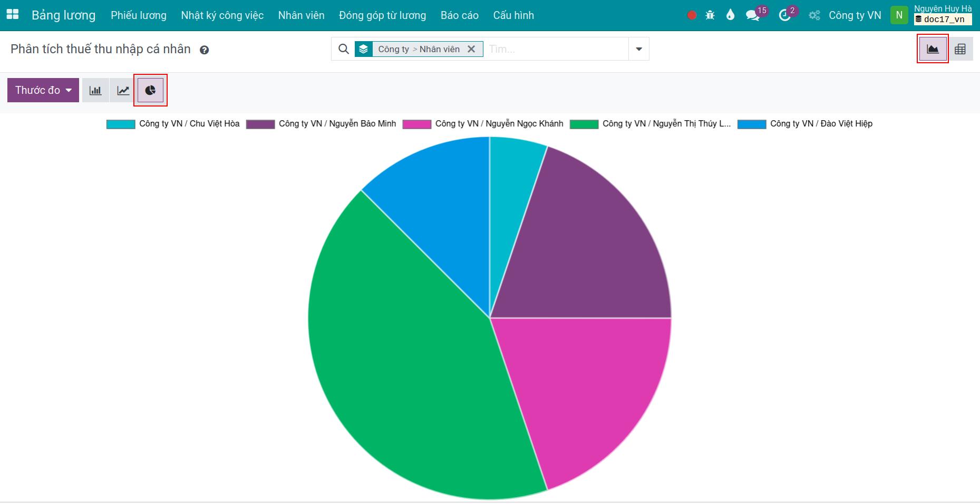Switch to bar chart view
Viewport: 980px width, 504px height.
[95, 90]
